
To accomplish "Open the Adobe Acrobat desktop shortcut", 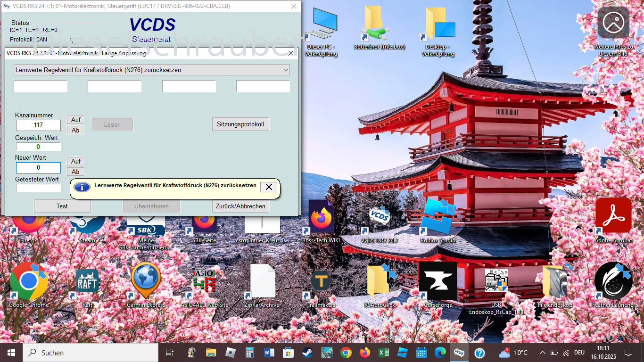I will (x=613, y=220).
